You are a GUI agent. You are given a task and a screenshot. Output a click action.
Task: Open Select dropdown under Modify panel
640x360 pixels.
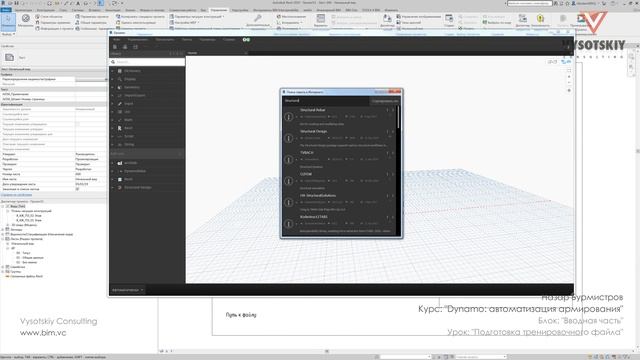[8, 34]
